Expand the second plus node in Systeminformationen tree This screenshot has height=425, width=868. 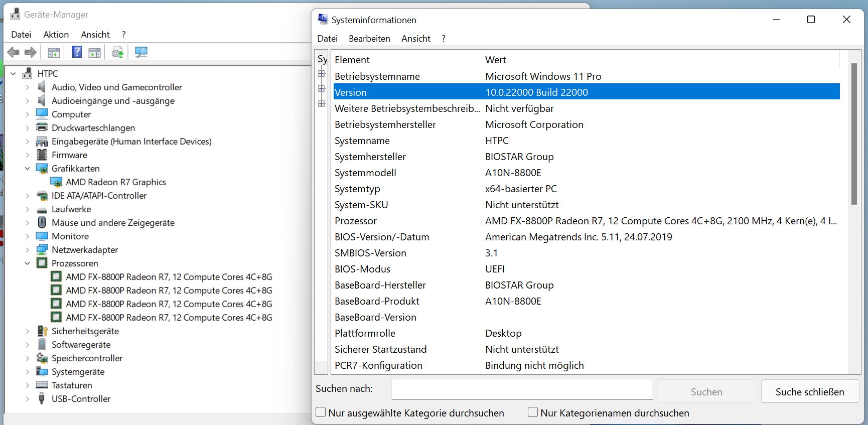(322, 89)
